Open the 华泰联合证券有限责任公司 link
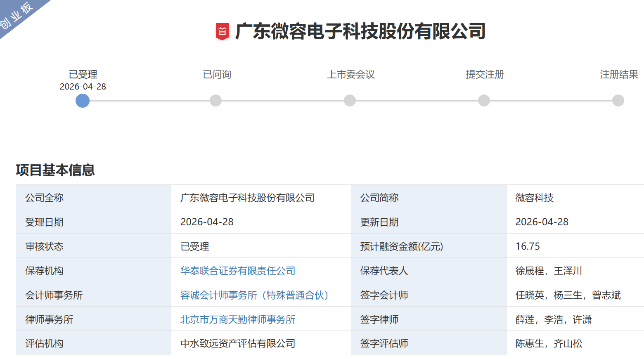Image resolution: width=644 pixels, height=359 pixels. pos(238,271)
